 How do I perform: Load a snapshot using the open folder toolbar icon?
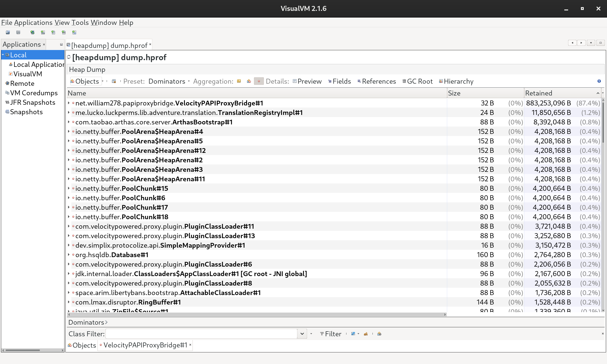click(8, 32)
